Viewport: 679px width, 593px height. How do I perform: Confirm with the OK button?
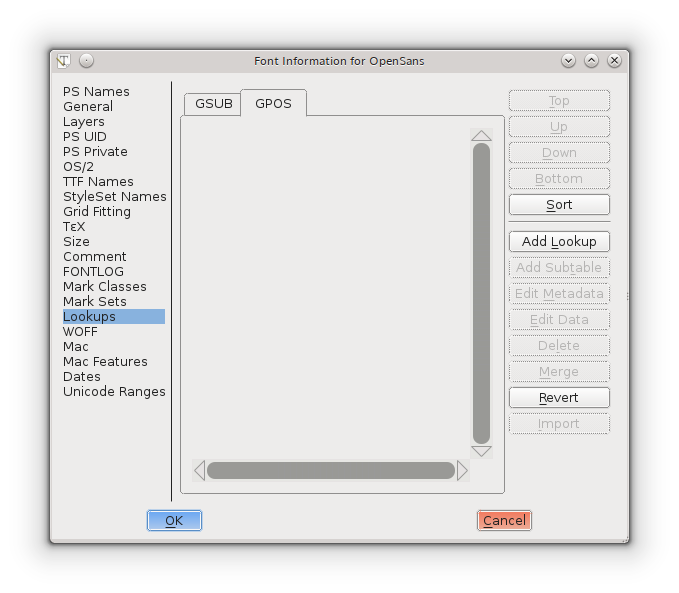pyautogui.click(x=174, y=520)
